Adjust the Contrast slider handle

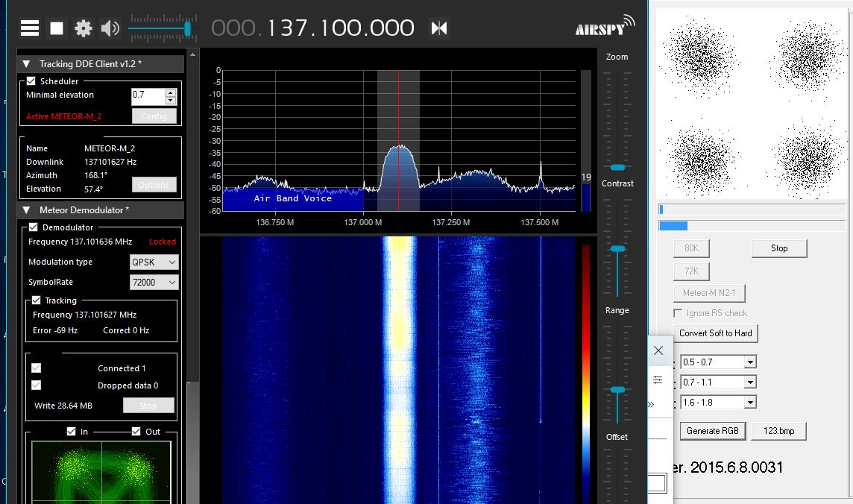click(617, 248)
